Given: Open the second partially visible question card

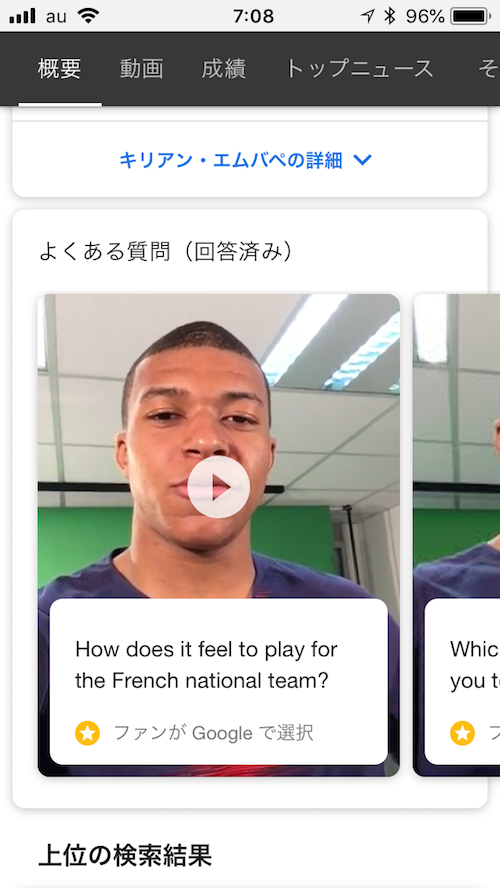Looking at the screenshot, I should click(457, 535).
